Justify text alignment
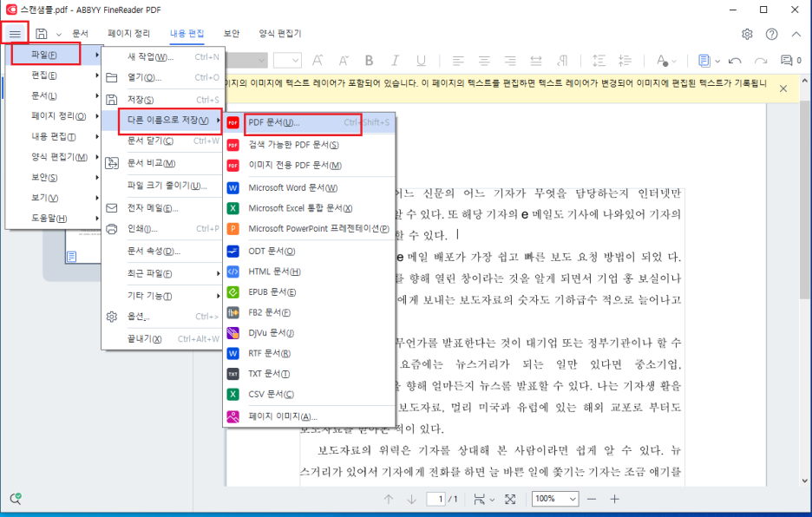Screen dimensions: 812x517 click(536, 61)
